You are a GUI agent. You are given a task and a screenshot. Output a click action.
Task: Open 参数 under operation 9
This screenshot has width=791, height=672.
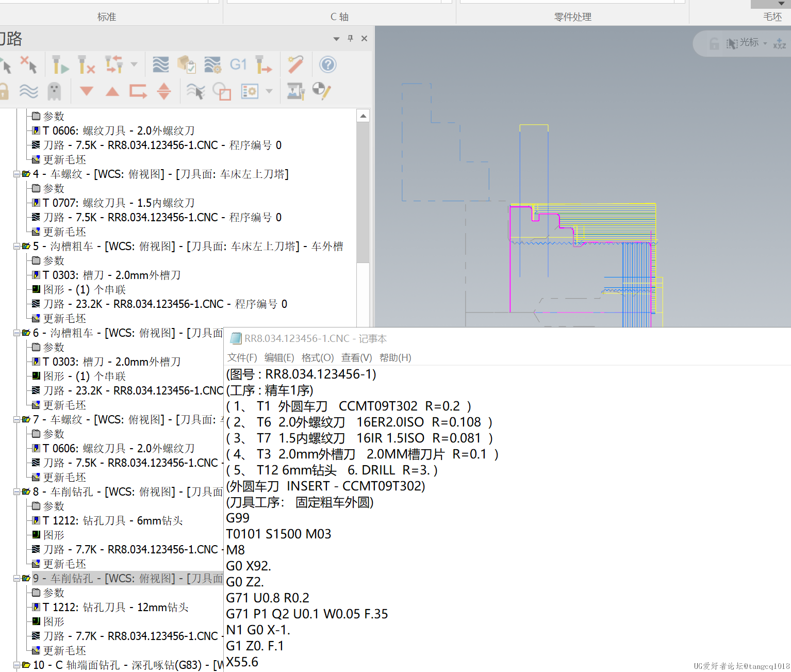tap(48, 593)
